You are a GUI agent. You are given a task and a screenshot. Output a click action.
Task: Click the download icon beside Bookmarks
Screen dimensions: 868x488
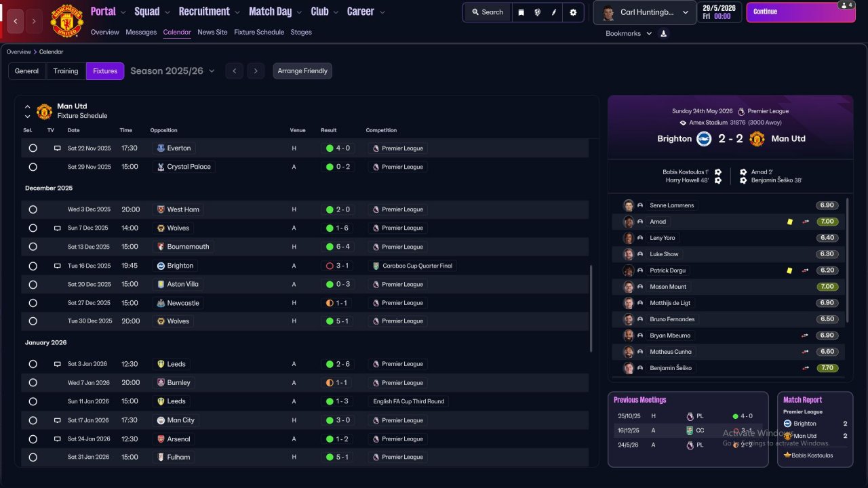coord(663,33)
